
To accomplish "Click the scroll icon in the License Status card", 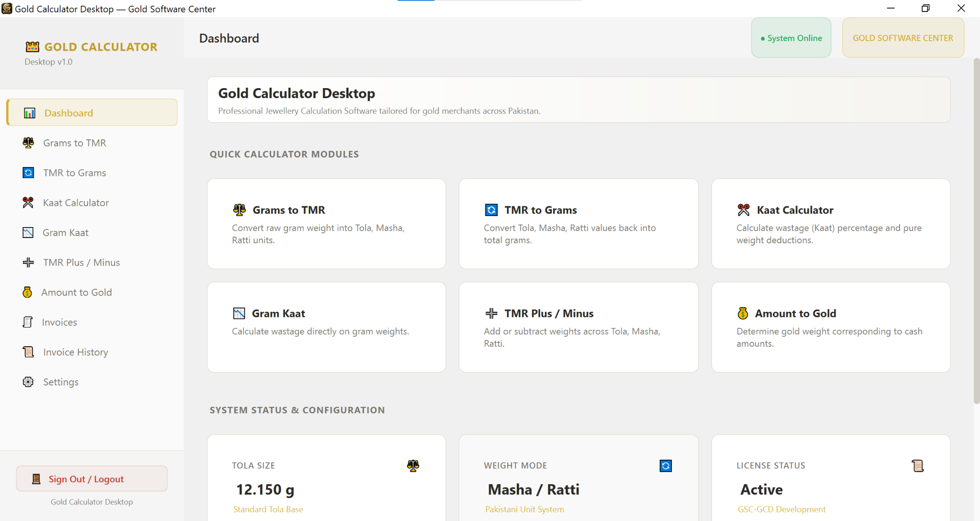I will (x=917, y=466).
